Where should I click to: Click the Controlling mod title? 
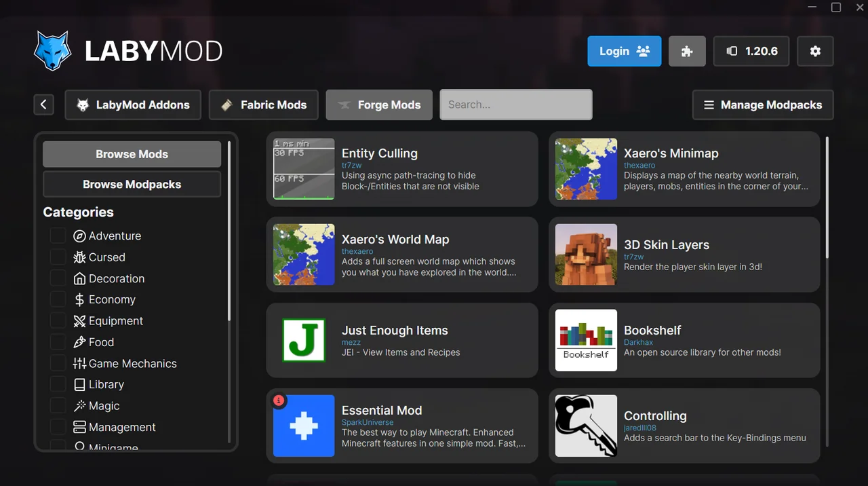655,416
